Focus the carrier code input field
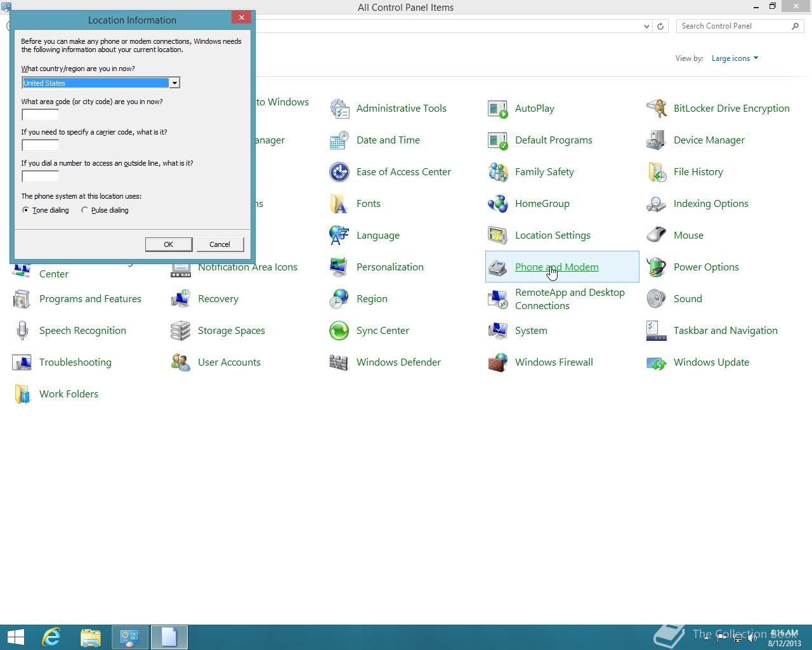812x650 pixels. click(x=40, y=145)
